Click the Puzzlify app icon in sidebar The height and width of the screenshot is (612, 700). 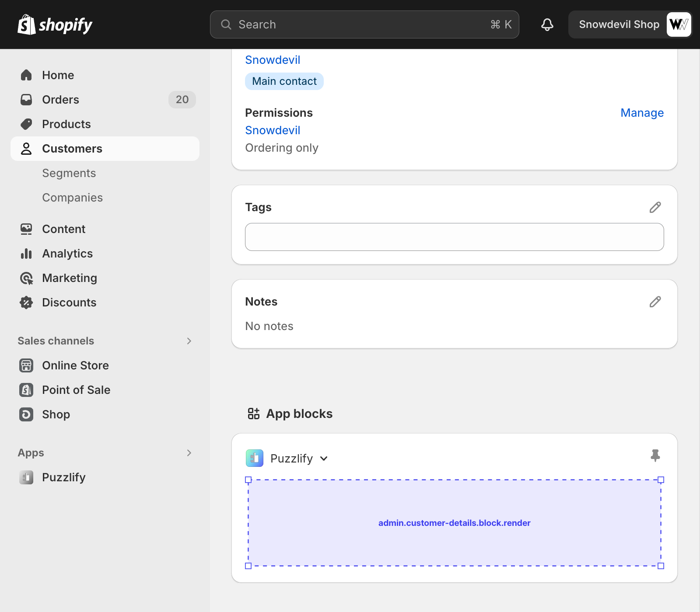26,477
